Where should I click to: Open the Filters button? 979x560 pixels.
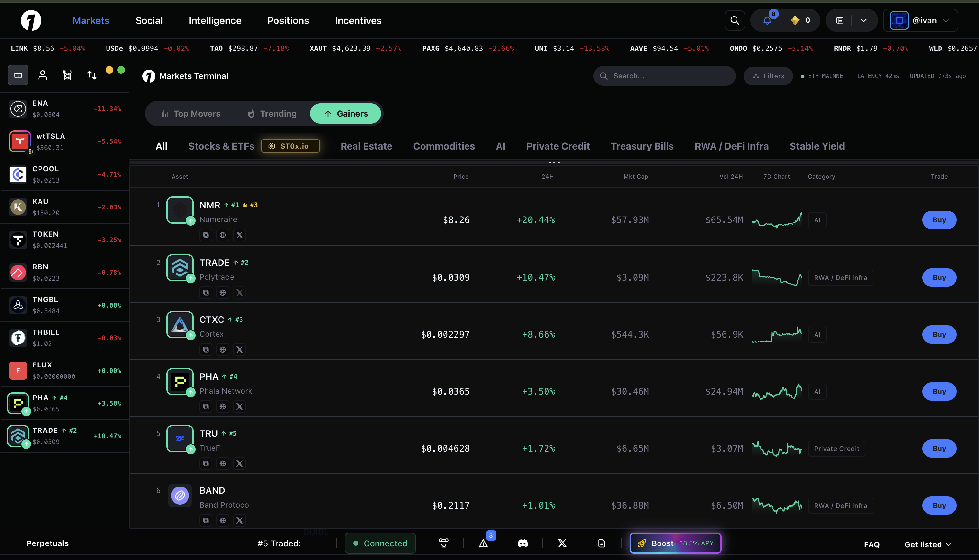point(768,76)
